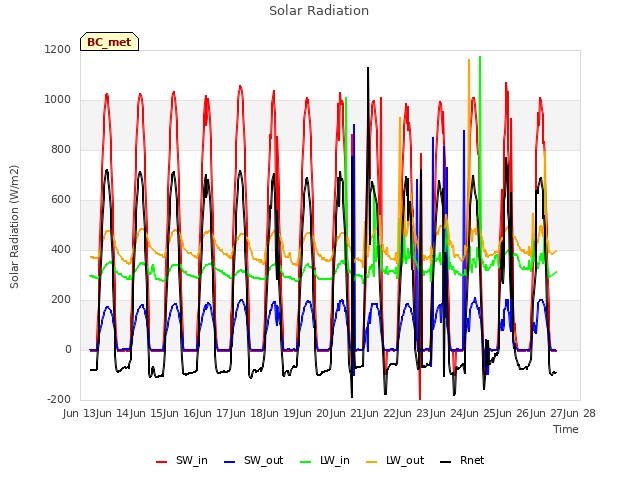The image size is (640, 480).
Task: Click the Jun 25 x-axis tick label
Action: pos(480,413)
